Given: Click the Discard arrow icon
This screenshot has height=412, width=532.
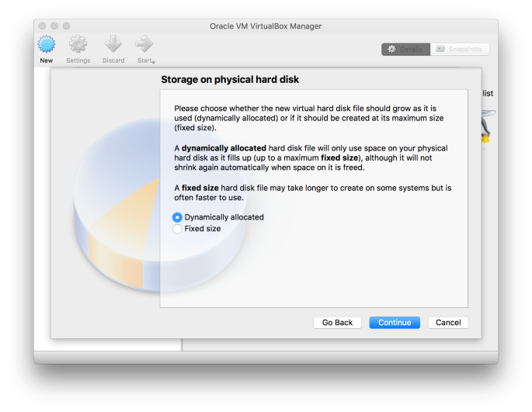Looking at the screenshot, I should pos(113,44).
